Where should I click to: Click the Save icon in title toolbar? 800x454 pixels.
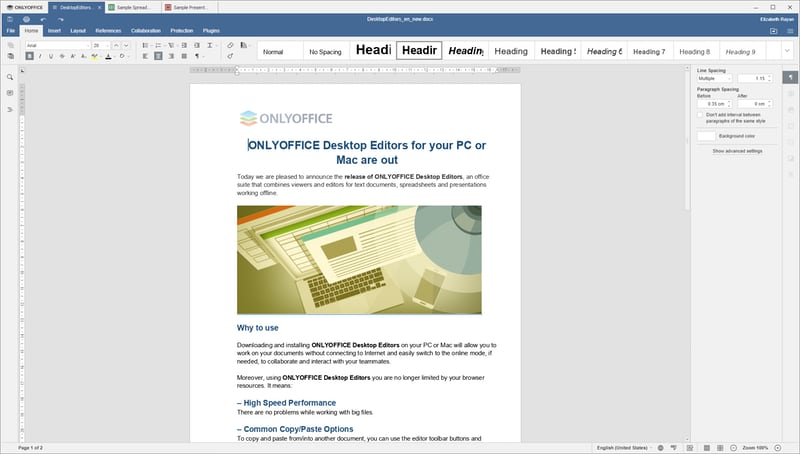click(10, 19)
